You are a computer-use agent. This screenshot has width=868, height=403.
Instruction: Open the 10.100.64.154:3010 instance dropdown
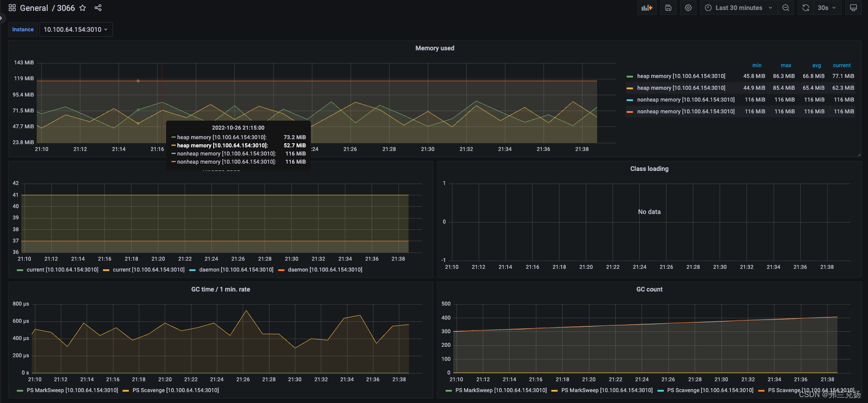click(x=76, y=29)
